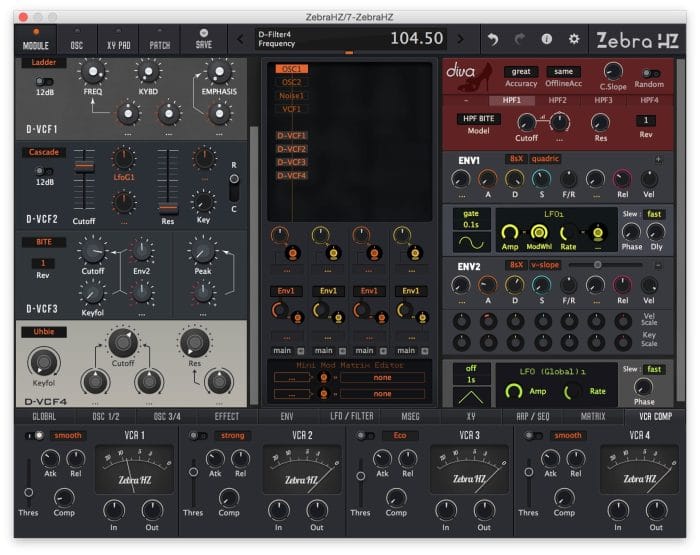The width and height of the screenshot is (700, 555).
Task: Click the D-VCF4 Res knob
Action: [194, 342]
